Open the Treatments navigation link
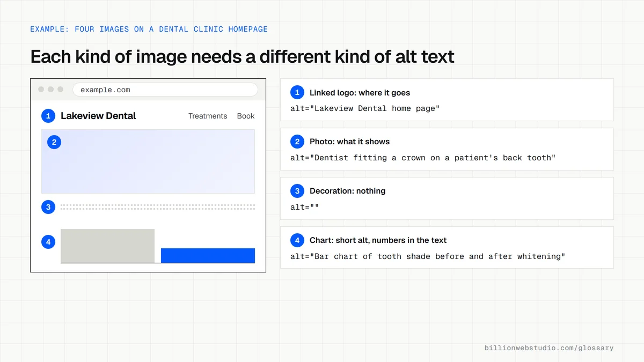This screenshot has height=362, width=644. [208, 116]
